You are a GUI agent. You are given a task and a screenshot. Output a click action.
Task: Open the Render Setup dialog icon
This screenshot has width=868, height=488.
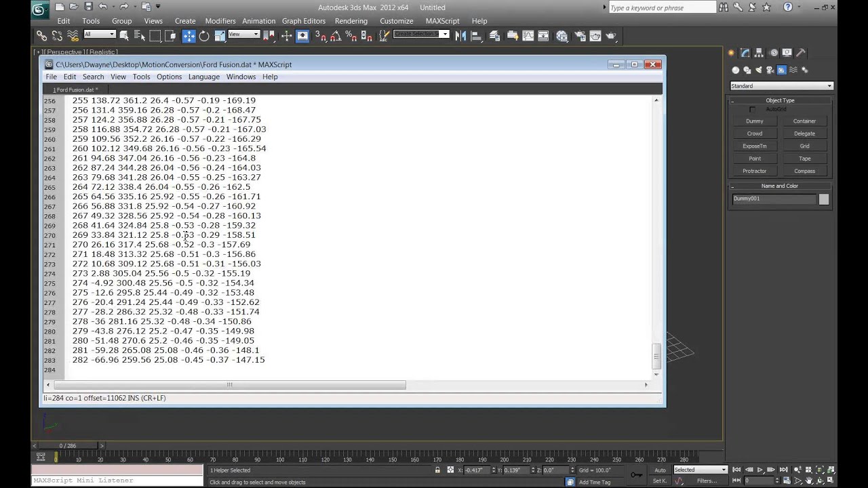(x=579, y=36)
